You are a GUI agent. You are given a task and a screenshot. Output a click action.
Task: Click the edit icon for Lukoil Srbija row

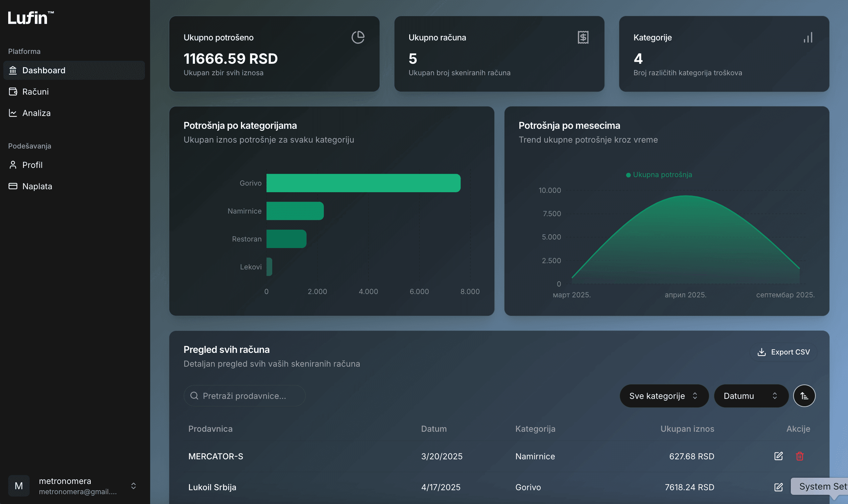pos(778,487)
